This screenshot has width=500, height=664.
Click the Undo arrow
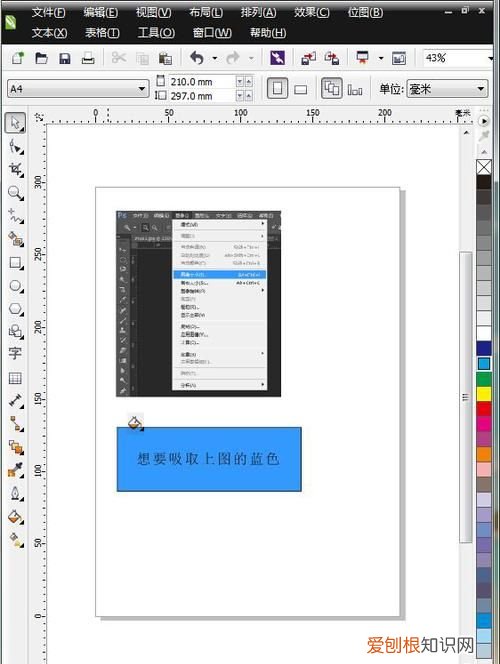point(197,58)
